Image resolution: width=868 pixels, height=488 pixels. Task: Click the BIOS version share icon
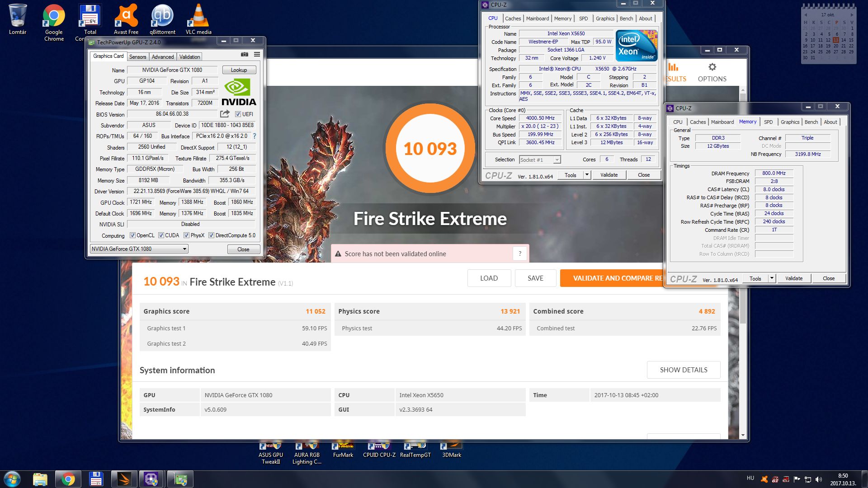coord(225,114)
